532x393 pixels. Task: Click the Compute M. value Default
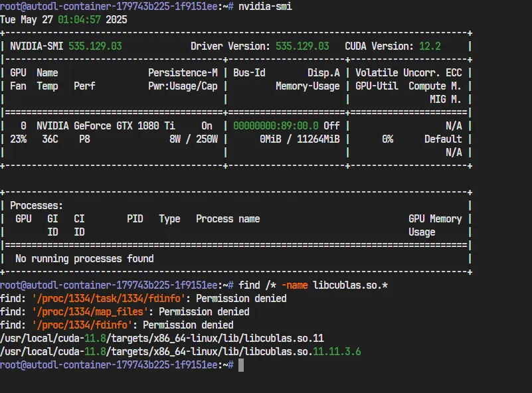[443, 139]
